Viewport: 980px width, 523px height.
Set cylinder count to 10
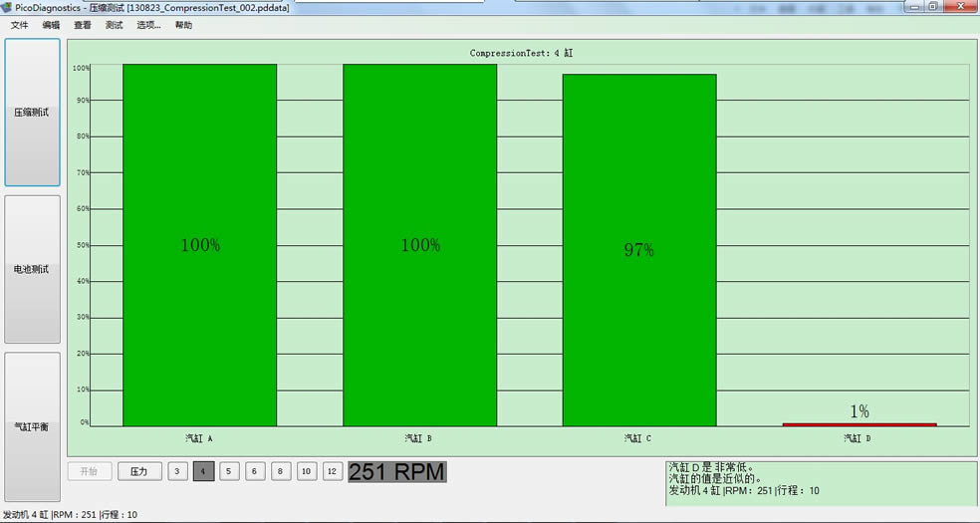click(307, 471)
